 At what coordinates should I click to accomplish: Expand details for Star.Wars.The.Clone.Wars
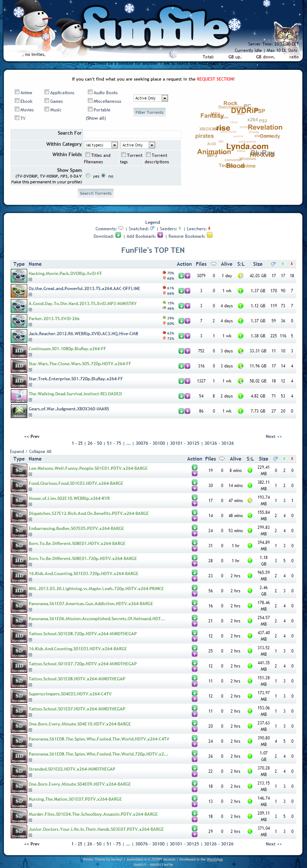click(30, 370)
